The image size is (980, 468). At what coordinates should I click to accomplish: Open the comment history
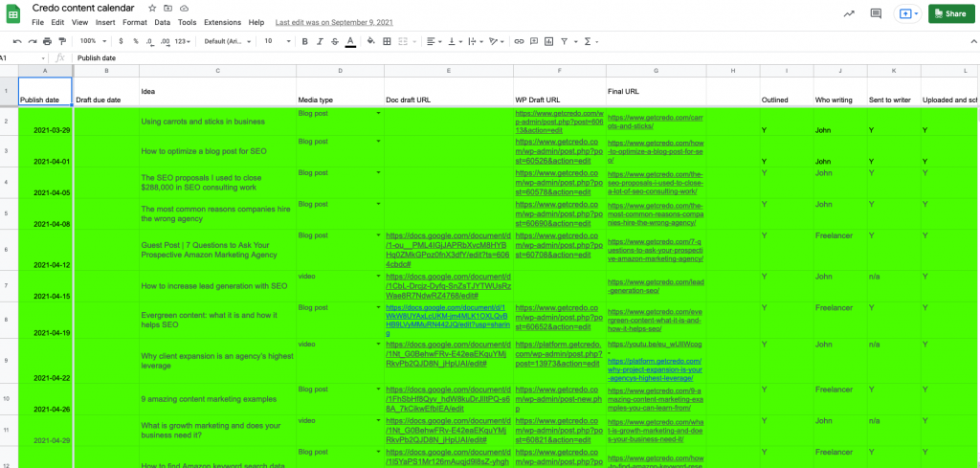point(876,13)
